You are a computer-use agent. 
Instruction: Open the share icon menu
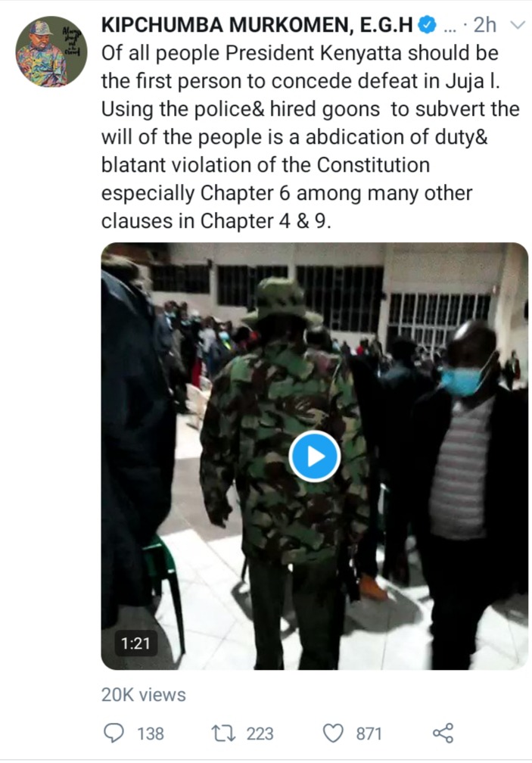(x=443, y=733)
